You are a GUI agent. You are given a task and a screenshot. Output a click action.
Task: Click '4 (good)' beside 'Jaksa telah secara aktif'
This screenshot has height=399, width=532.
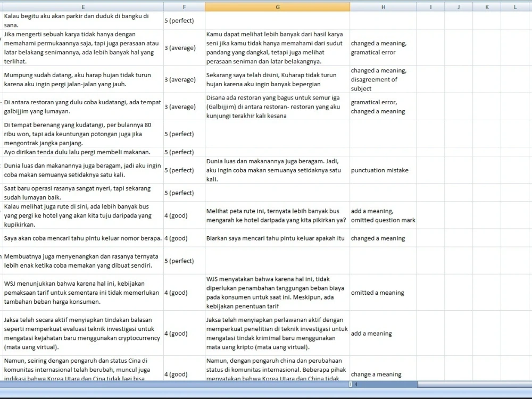click(184, 333)
